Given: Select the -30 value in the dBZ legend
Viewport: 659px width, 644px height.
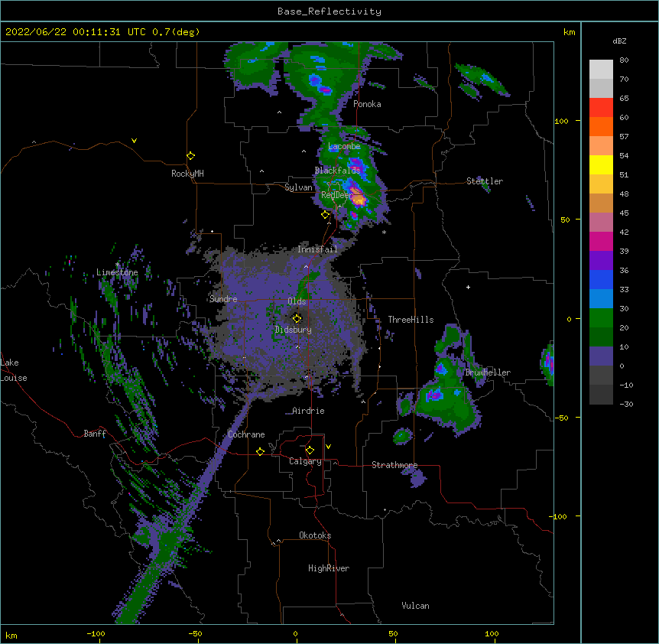Looking at the screenshot, I should [626, 404].
